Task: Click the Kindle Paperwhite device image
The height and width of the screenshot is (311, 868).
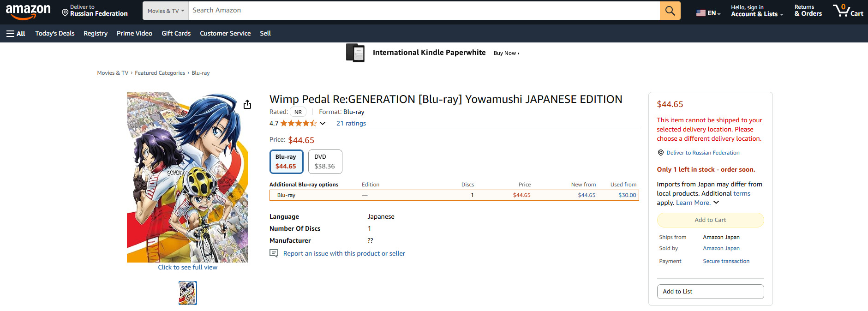Action: tap(355, 53)
